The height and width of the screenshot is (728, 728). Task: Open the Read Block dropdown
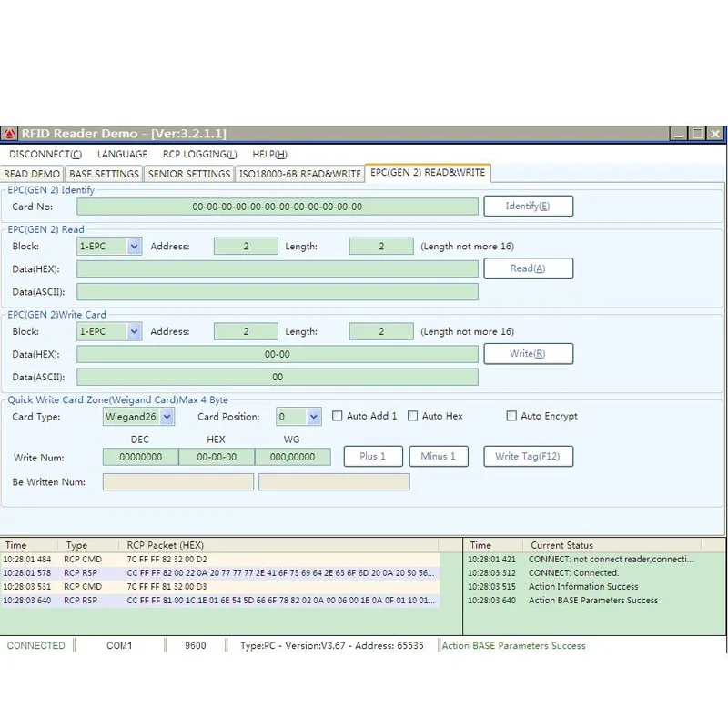(134, 246)
